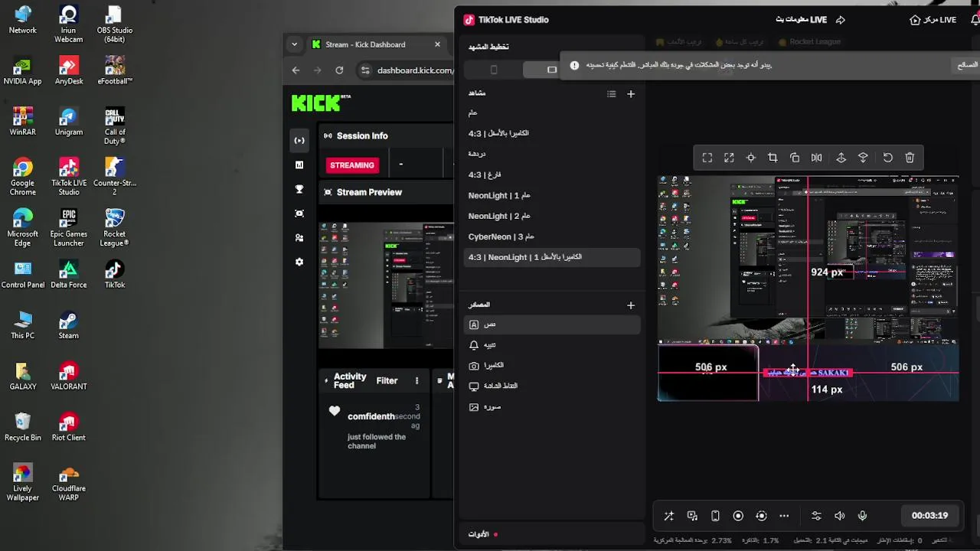Open the Kick settings gear icon
The width and height of the screenshot is (980, 551).
point(299,262)
